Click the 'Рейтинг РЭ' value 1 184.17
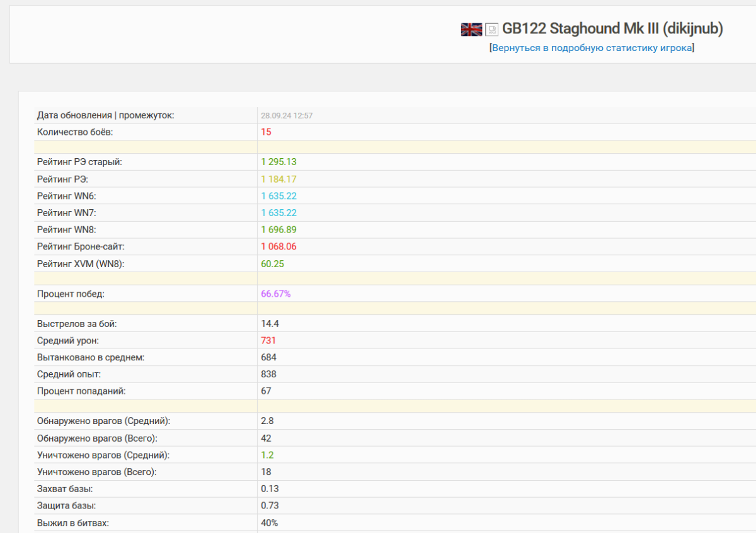This screenshot has width=756, height=533. pos(278,179)
